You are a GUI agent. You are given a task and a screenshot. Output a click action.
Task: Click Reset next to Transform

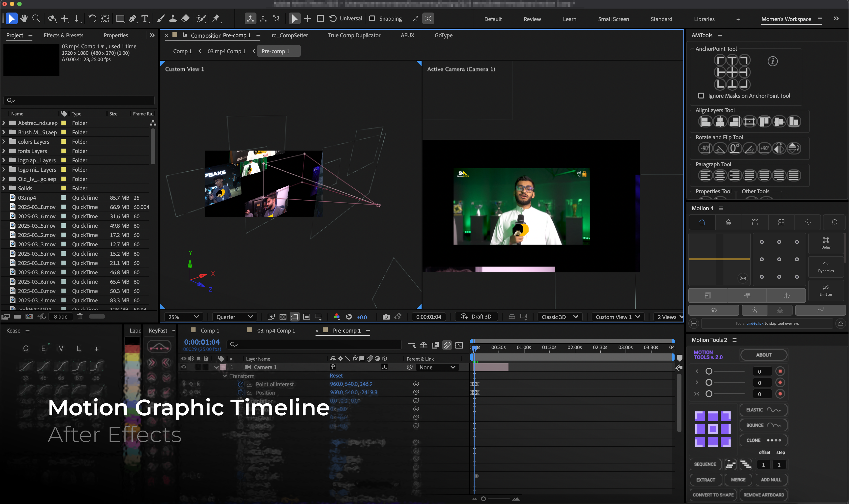coord(336,376)
